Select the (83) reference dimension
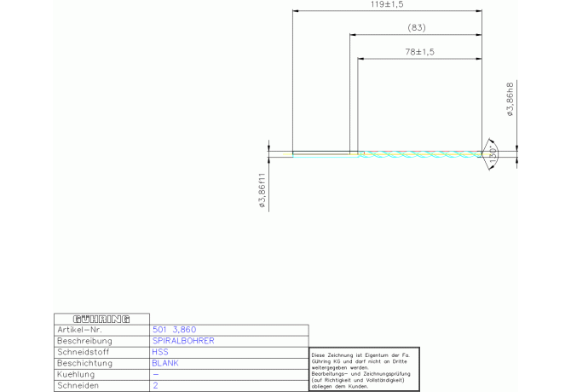Viewport: 571px width, 392px height. pos(417,28)
